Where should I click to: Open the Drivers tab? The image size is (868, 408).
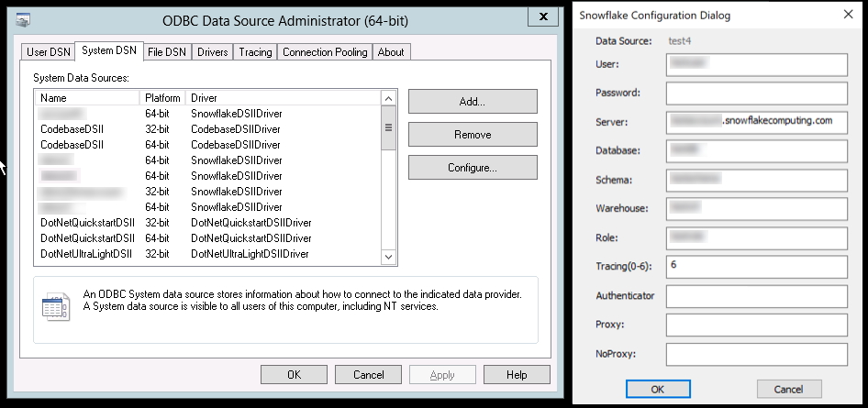[213, 52]
